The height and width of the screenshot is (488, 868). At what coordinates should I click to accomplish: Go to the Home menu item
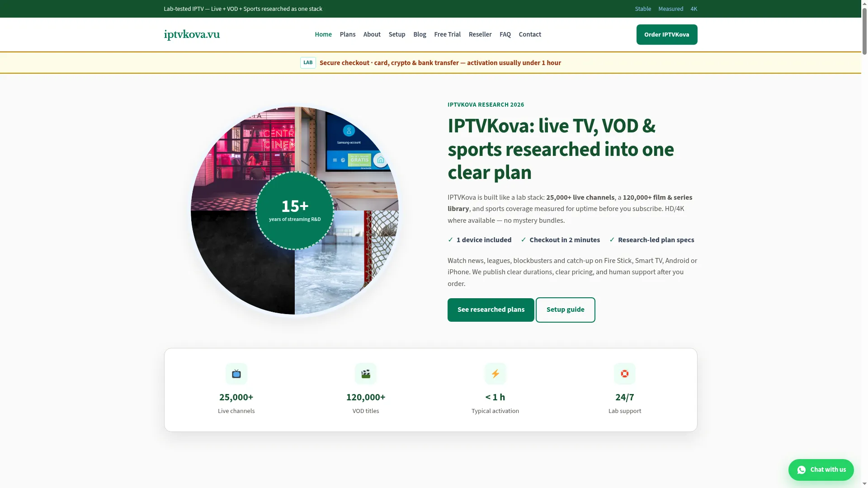(323, 34)
